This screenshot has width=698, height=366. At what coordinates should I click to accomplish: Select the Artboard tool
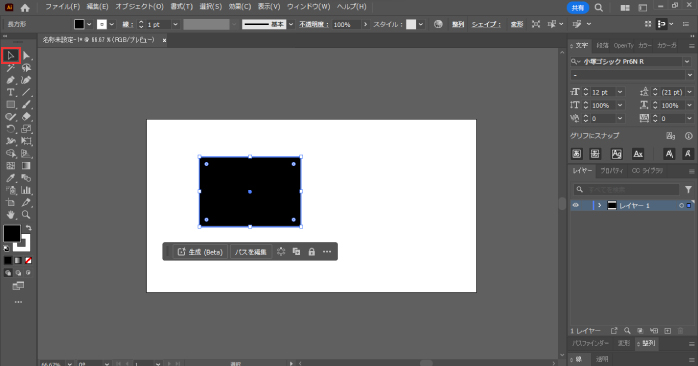pyautogui.click(x=11, y=203)
